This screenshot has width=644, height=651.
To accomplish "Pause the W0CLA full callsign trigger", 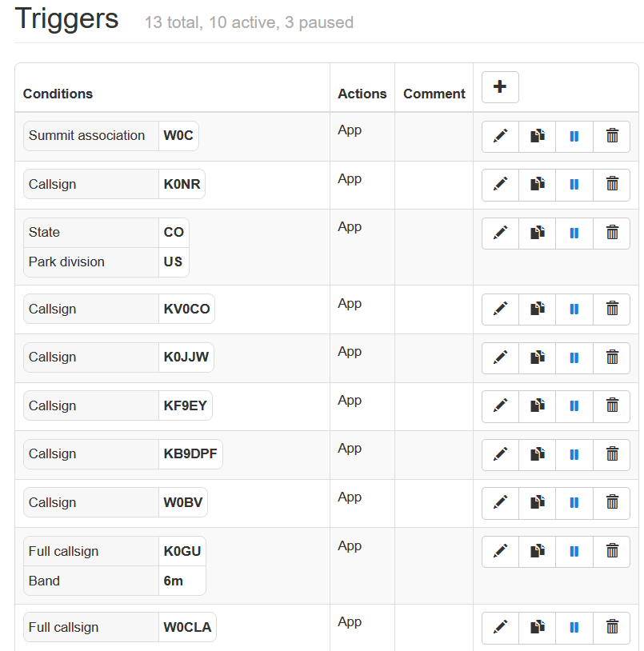I will [574, 628].
